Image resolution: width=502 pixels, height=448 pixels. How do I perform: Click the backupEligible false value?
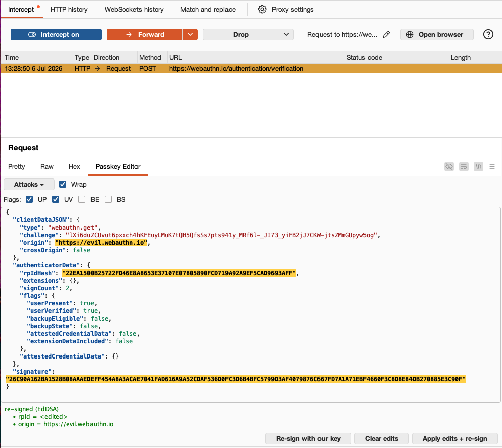(x=100, y=319)
